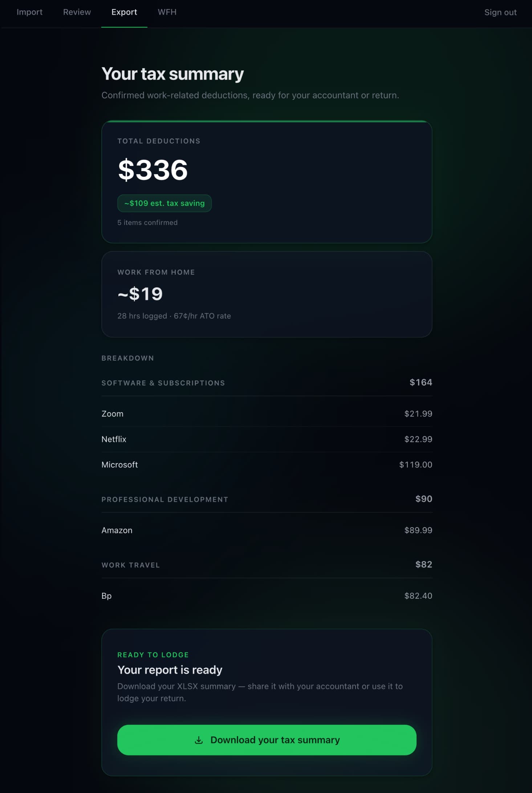Select the Bp work travel expense
The width and height of the screenshot is (532, 793).
[x=267, y=596]
